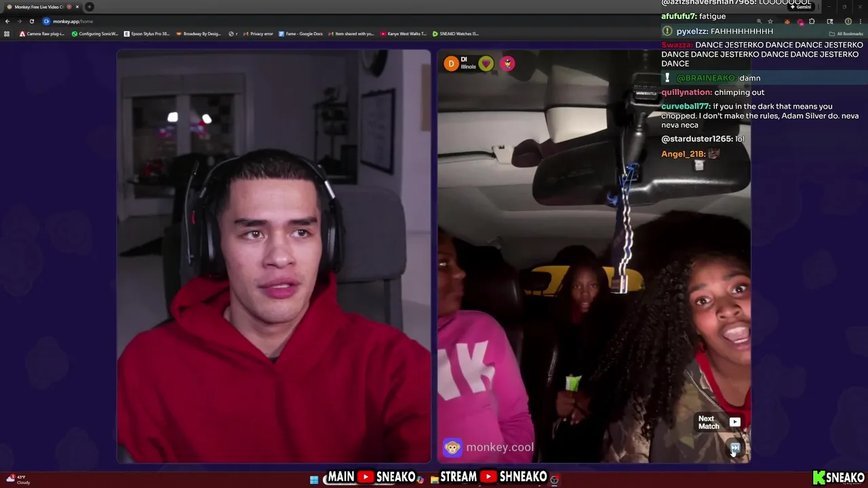Open the Windows Start button
Image resolution: width=868 pixels, height=488 pixels.
pos(314,479)
